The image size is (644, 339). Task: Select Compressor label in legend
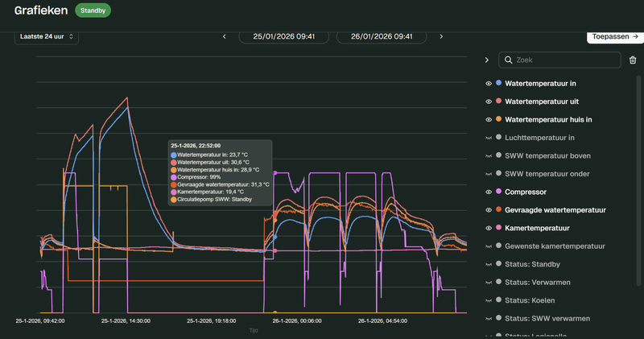coord(526,192)
